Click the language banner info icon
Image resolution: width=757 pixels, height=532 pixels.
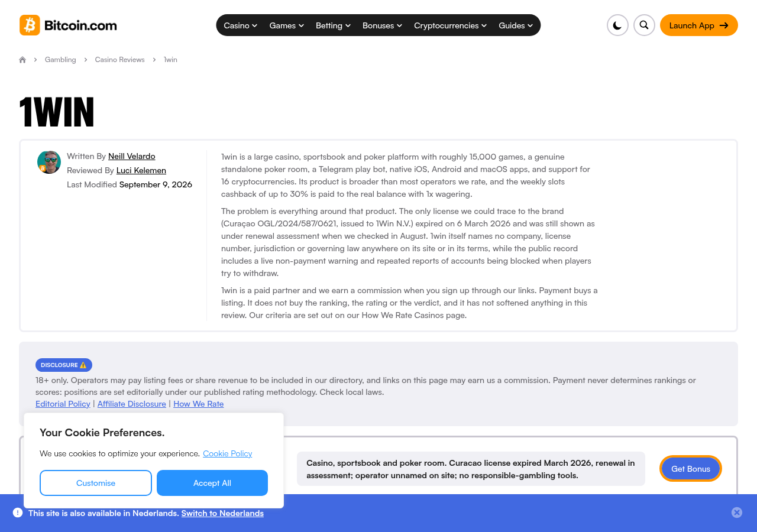(18, 512)
